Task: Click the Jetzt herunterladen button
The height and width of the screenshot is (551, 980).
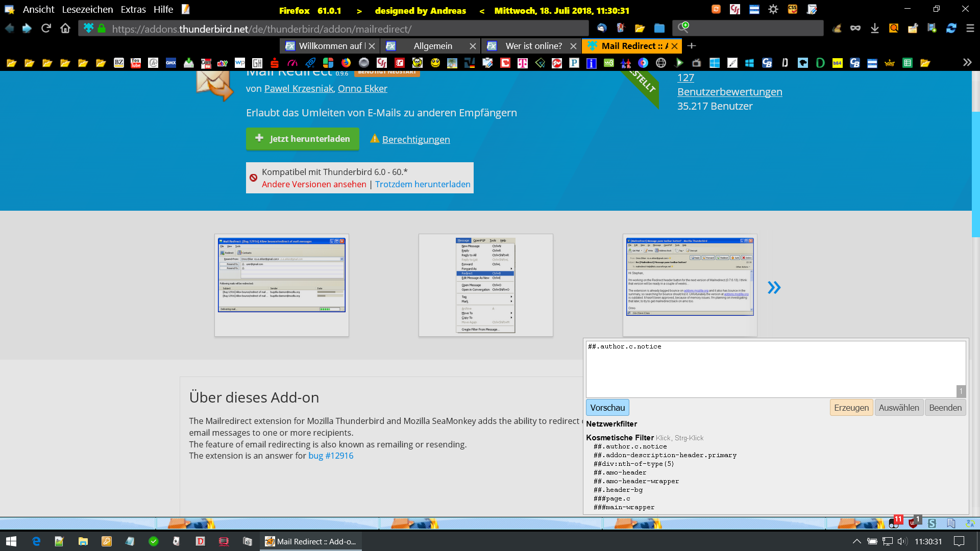Action: pos(303,139)
